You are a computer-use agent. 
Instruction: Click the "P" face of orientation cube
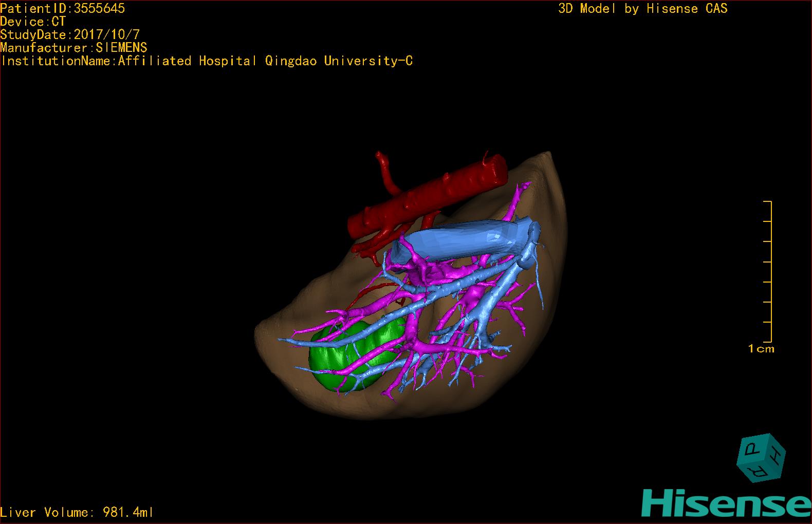coord(751,450)
